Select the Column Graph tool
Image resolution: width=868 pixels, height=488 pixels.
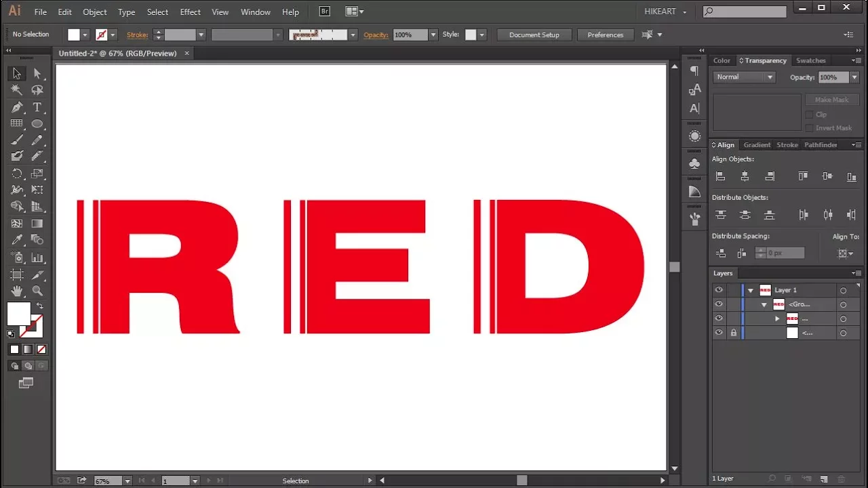point(37,258)
